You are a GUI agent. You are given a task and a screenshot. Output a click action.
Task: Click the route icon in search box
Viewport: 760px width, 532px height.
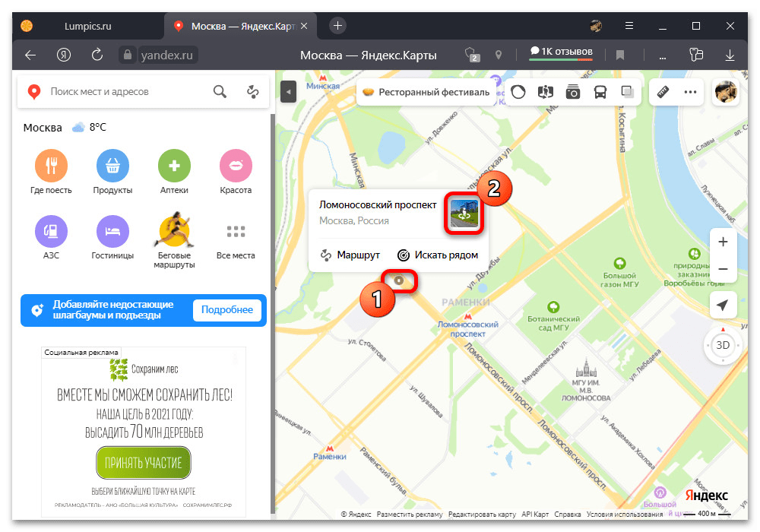pos(253,92)
